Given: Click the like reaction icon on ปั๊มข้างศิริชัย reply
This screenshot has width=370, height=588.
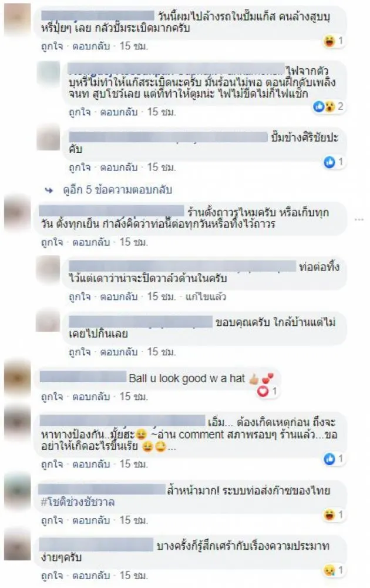Looking at the screenshot, I should (329, 162).
